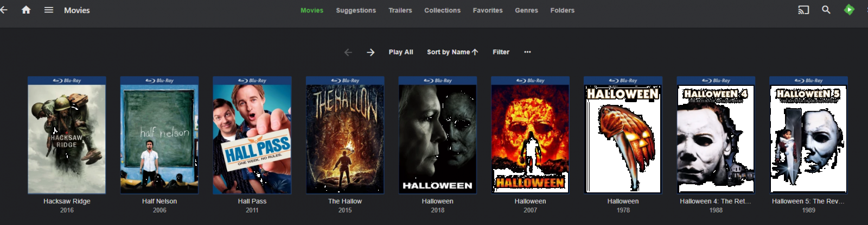868x225 pixels.
Task: Open the search magnifier icon
Action: (826, 10)
